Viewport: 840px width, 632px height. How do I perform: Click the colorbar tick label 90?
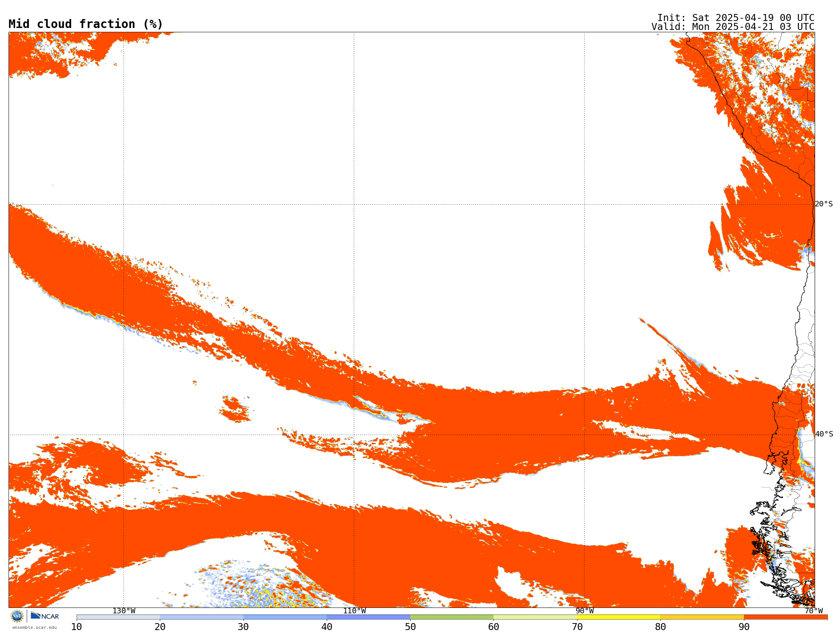744,627
